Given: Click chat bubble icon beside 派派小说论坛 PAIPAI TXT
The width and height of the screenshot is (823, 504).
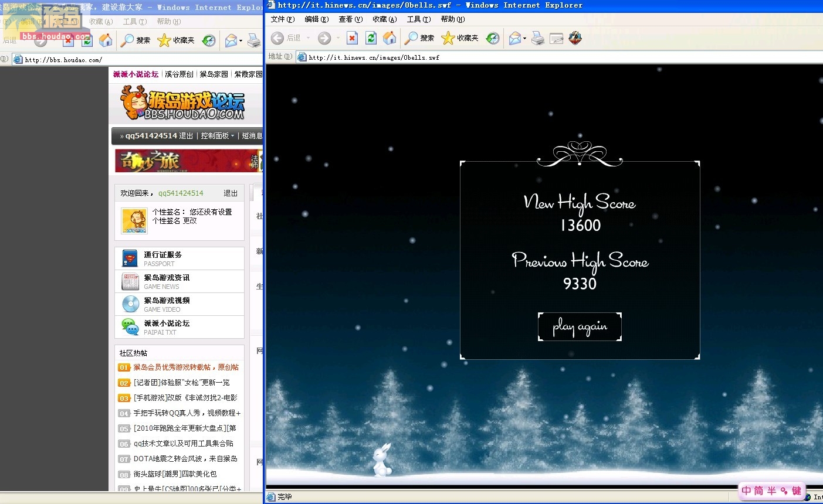Looking at the screenshot, I should [130, 327].
